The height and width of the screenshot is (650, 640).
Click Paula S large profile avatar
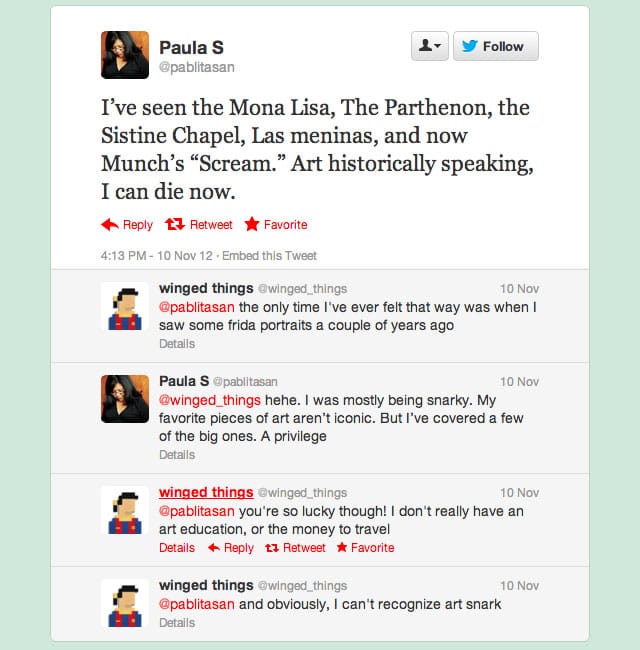point(125,54)
